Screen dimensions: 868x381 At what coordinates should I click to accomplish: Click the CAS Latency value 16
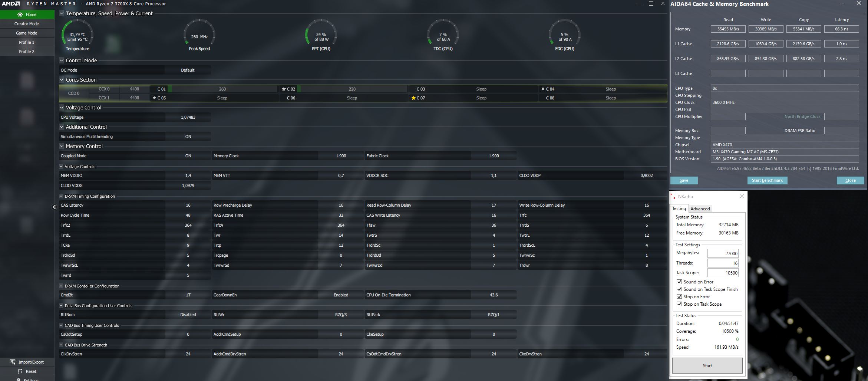(188, 205)
